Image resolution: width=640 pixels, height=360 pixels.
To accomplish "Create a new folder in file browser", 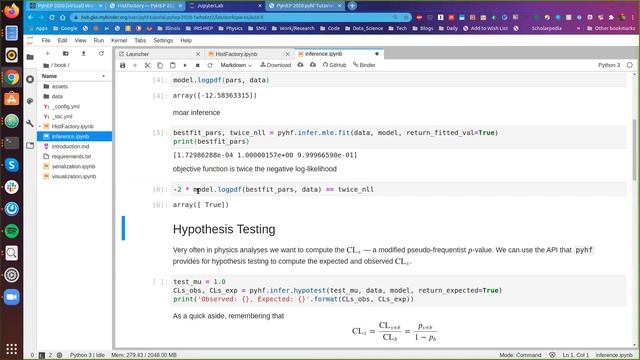I will 65,53.
